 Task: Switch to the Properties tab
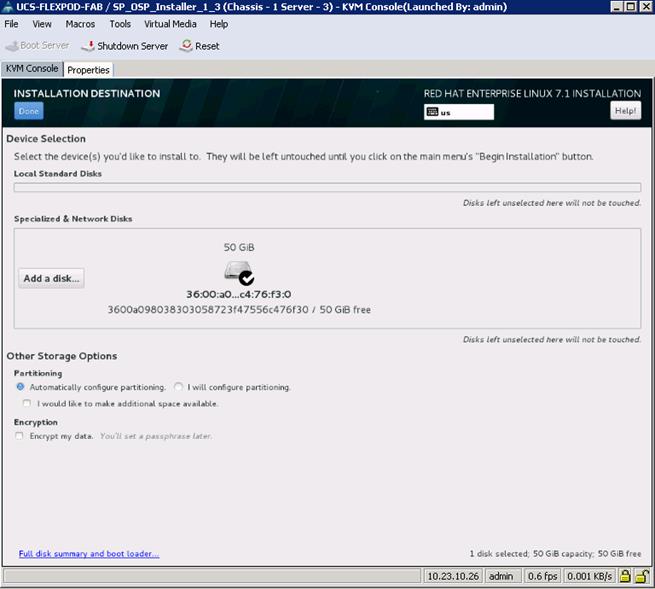(x=88, y=70)
